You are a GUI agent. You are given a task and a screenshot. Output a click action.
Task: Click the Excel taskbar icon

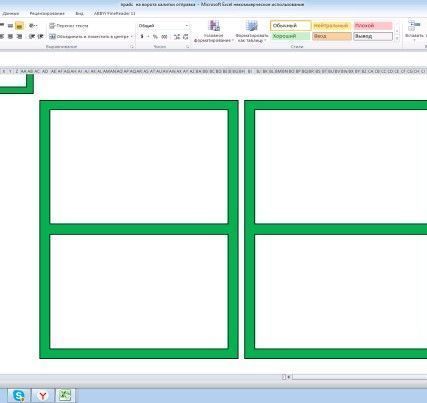point(65,395)
